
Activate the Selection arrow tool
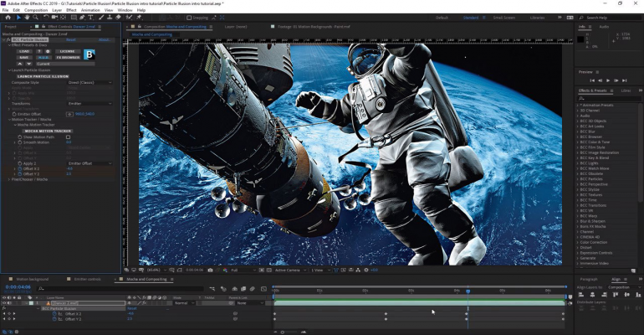click(x=18, y=18)
